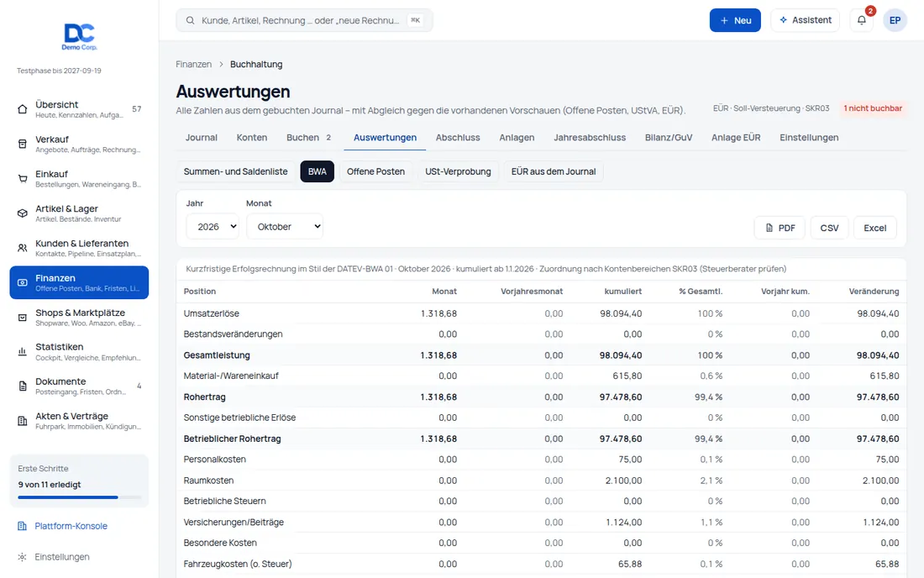This screenshot has height=578, width=924.
Task: Open the Einstellungen tab in Buchhaltung
Action: click(x=808, y=137)
